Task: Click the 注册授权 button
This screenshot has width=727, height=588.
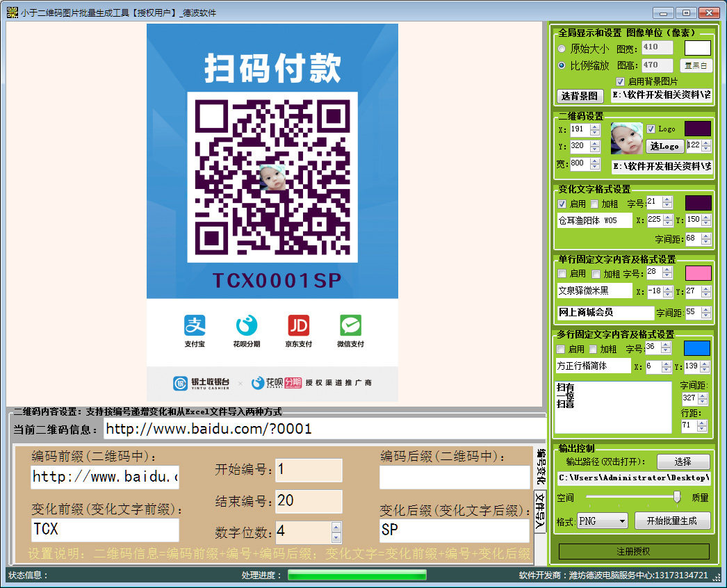Action: click(x=634, y=551)
